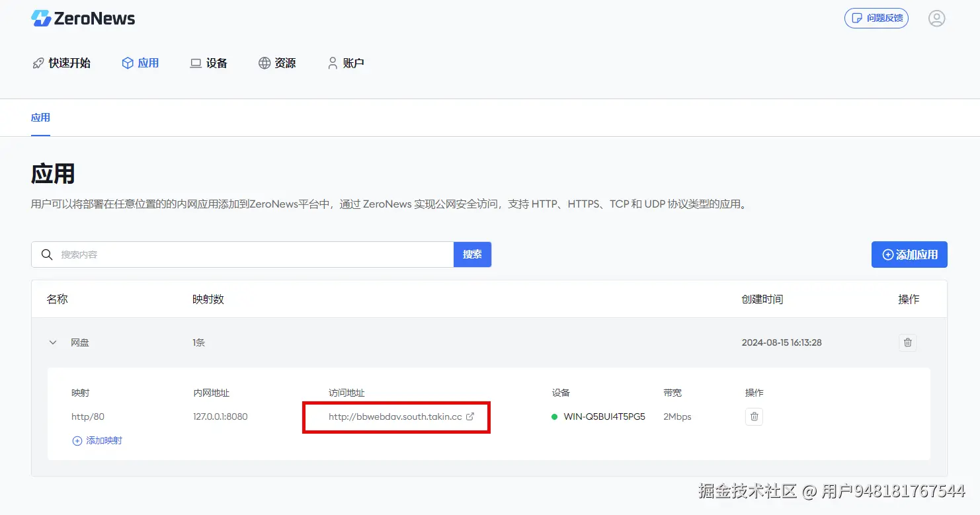
Task: Click the internal address 127.0.0.1:8080
Action: [x=220, y=417]
